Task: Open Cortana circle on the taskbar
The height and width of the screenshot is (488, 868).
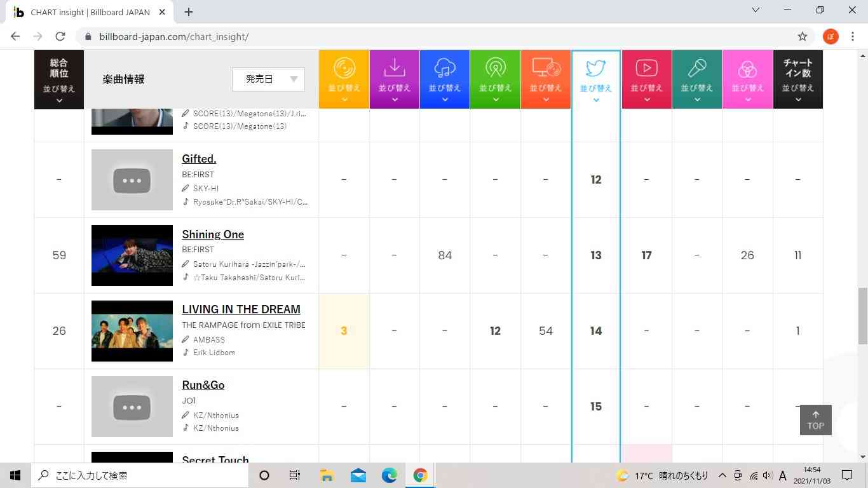Action: pyautogui.click(x=265, y=475)
